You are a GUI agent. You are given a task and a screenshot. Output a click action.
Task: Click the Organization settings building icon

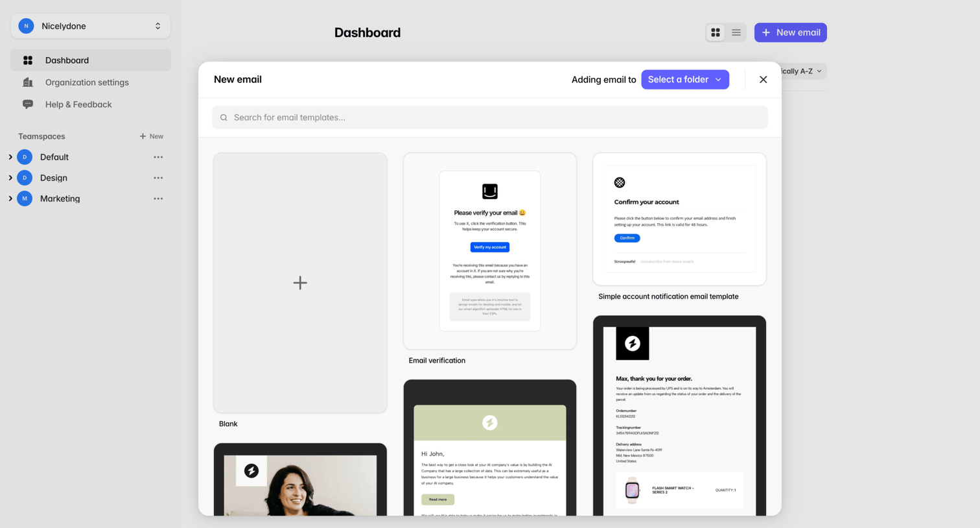(x=28, y=82)
